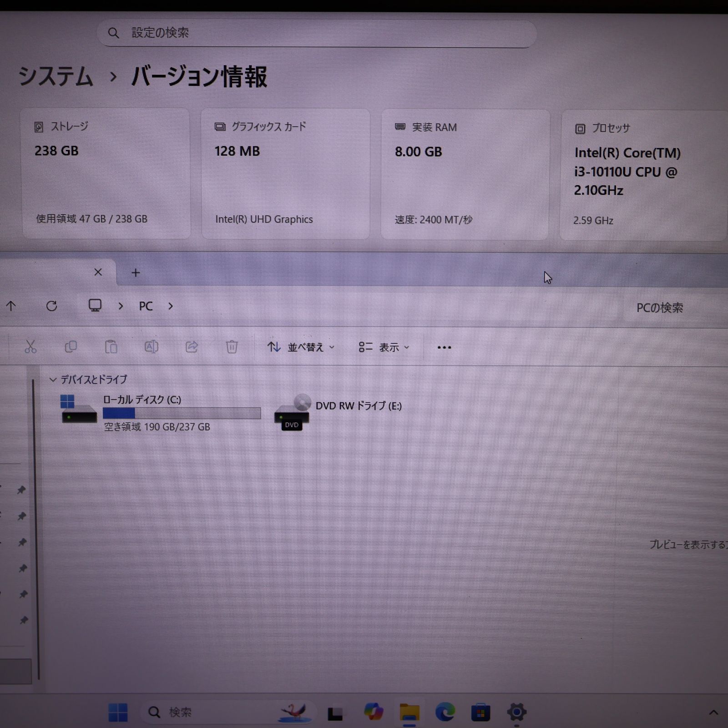Show hidden tray icons chevron
The width and height of the screenshot is (728, 728).
click(713, 713)
